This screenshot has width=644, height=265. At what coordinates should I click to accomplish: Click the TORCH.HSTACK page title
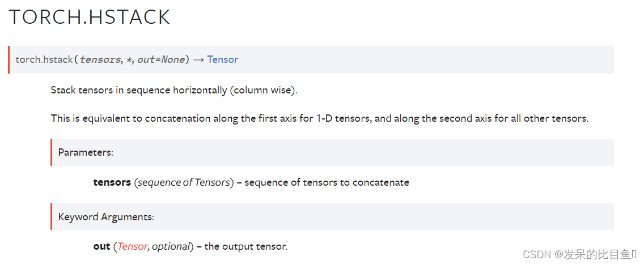pyautogui.click(x=89, y=17)
